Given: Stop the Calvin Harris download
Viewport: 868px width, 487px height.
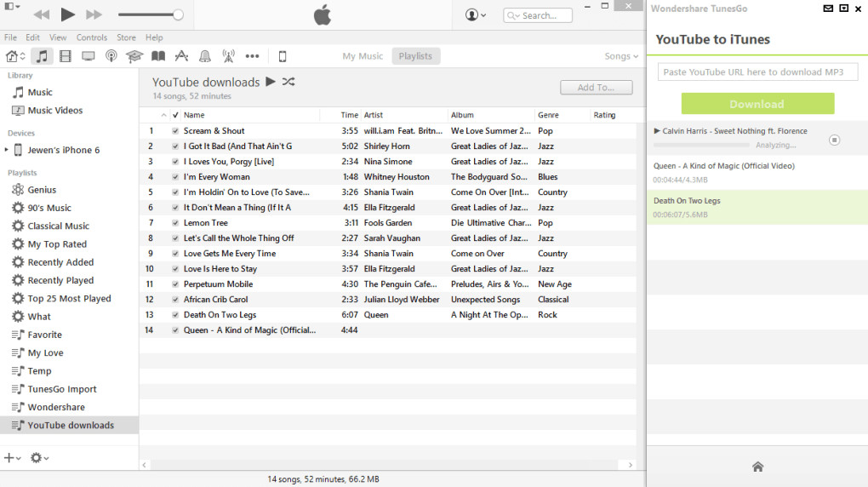Looking at the screenshot, I should coord(834,140).
